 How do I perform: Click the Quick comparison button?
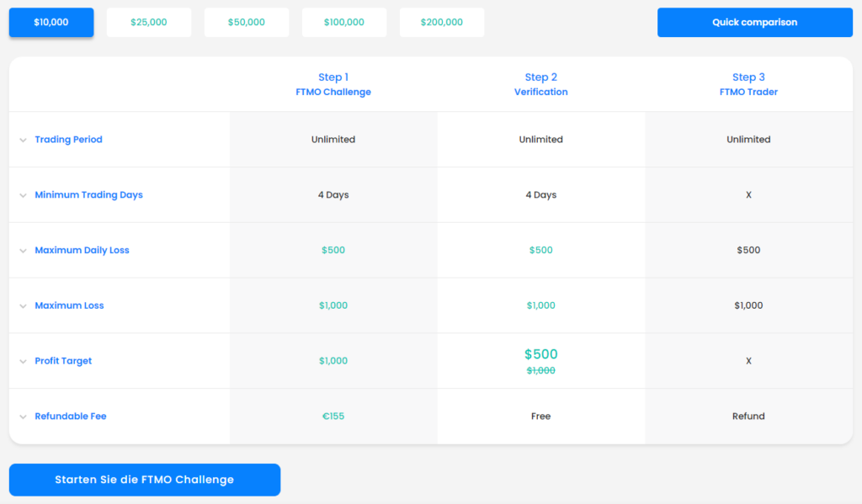[755, 23]
